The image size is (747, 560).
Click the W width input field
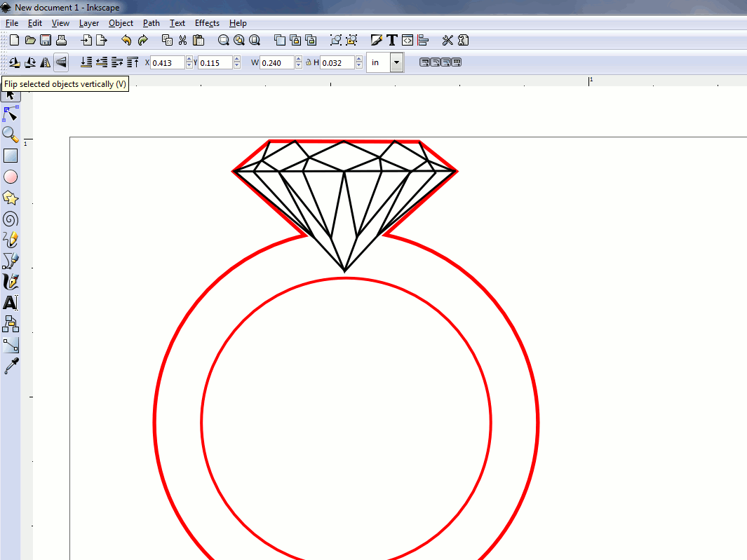276,63
